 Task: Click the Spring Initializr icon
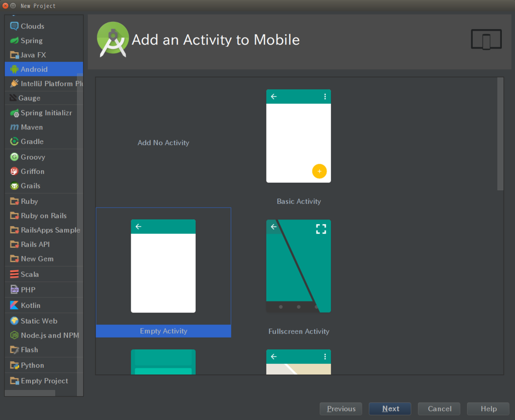pyautogui.click(x=14, y=113)
